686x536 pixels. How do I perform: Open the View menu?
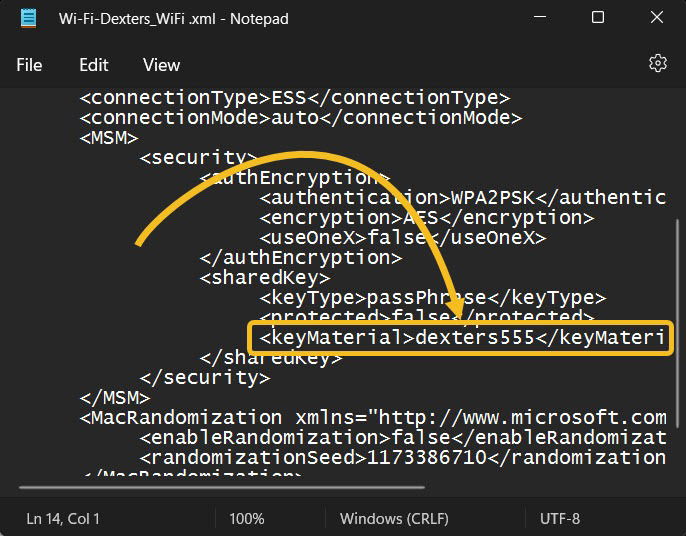click(x=161, y=65)
